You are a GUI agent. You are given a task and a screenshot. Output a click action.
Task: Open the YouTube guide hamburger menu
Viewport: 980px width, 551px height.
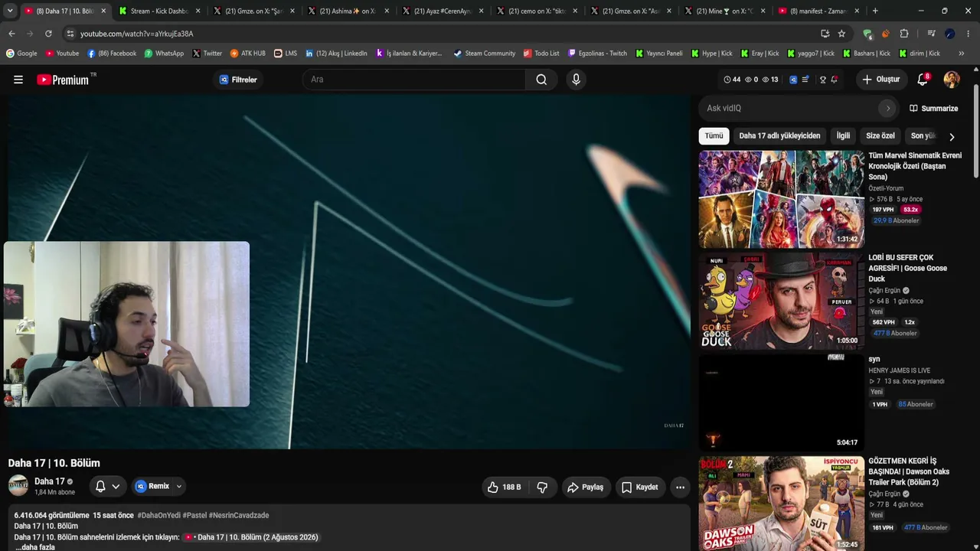click(18, 80)
